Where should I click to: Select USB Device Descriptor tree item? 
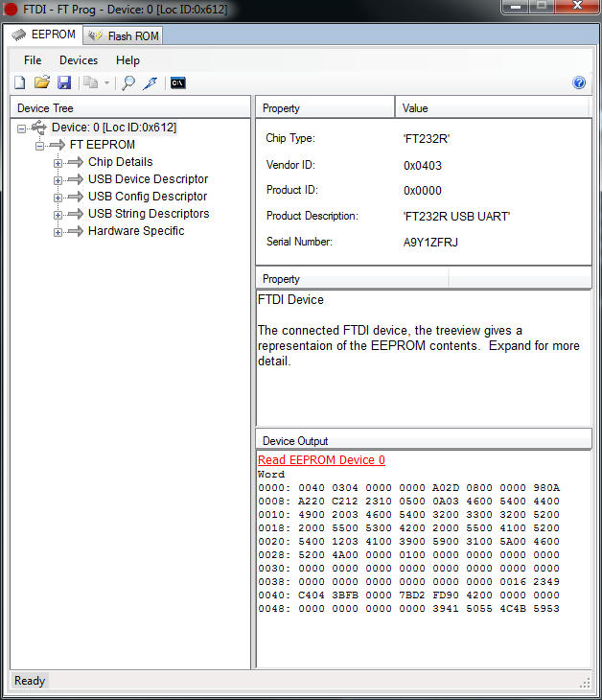tap(149, 179)
